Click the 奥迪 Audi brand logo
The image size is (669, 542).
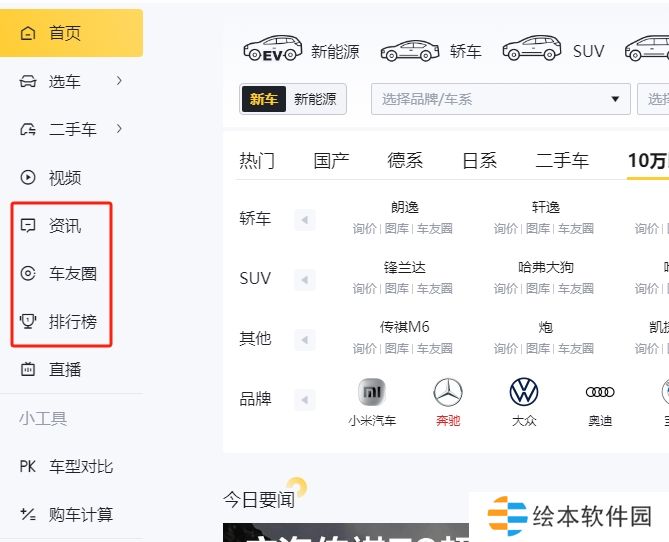(600, 392)
